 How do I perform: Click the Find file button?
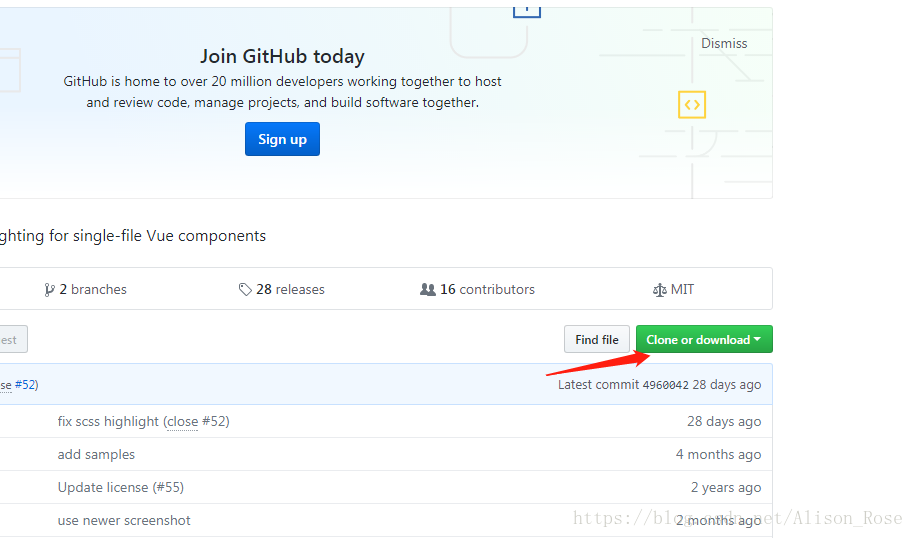point(596,339)
